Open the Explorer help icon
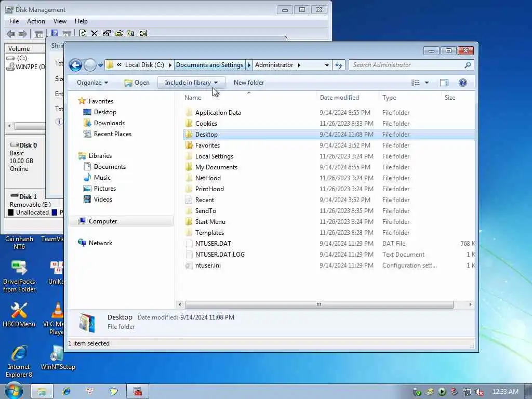Image resolution: width=532 pixels, height=399 pixels. 462,83
